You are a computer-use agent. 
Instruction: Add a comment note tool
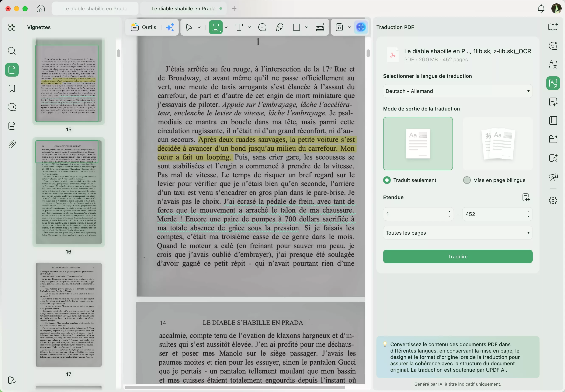(x=262, y=27)
